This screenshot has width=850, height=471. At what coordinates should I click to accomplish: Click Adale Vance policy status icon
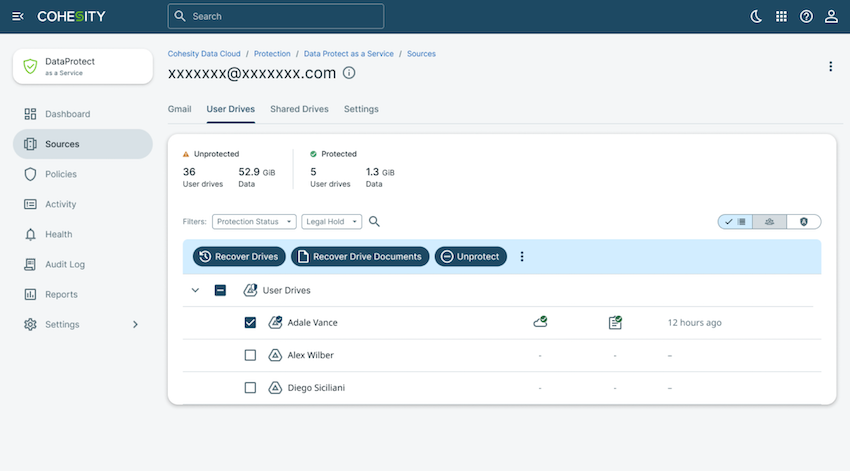pos(615,322)
